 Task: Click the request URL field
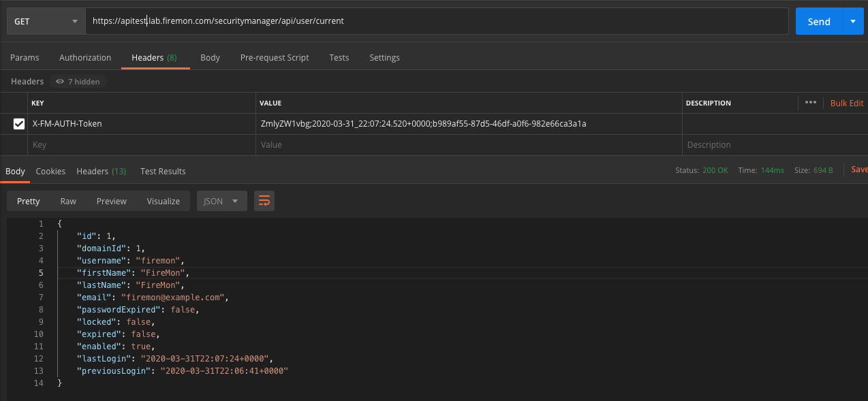tap(436, 21)
